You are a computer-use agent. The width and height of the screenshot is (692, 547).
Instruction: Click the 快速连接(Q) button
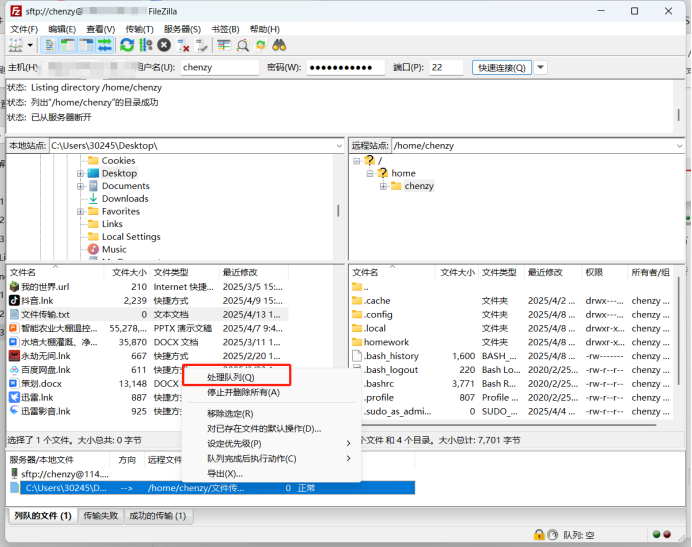point(502,68)
